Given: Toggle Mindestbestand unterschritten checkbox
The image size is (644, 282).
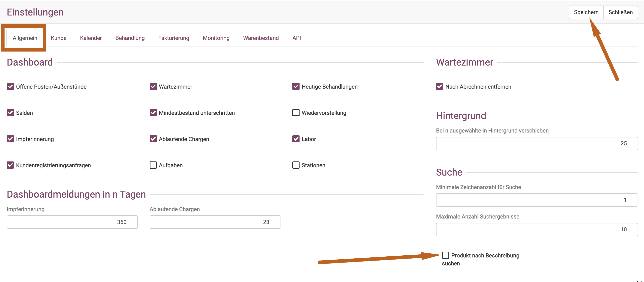Looking at the screenshot, I should point(153,113).
